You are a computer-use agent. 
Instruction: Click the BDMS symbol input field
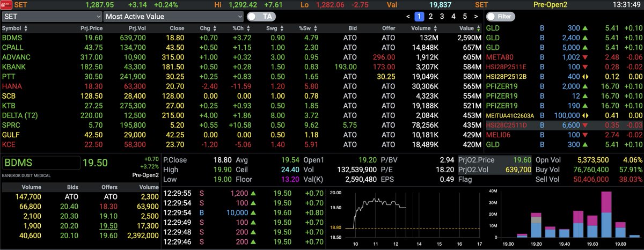point(41,163)
